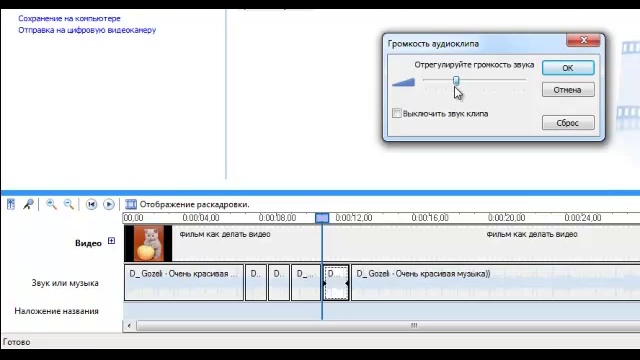Click the 'Отображение раскадровки' label
The width and height of the screenshot is (640, 360).
tap(194, 204)
